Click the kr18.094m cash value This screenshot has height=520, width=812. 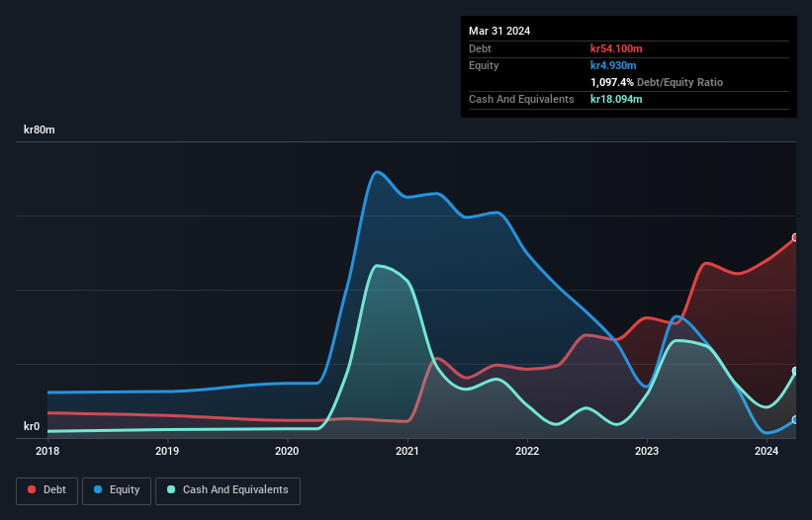[x=616, y=99]
